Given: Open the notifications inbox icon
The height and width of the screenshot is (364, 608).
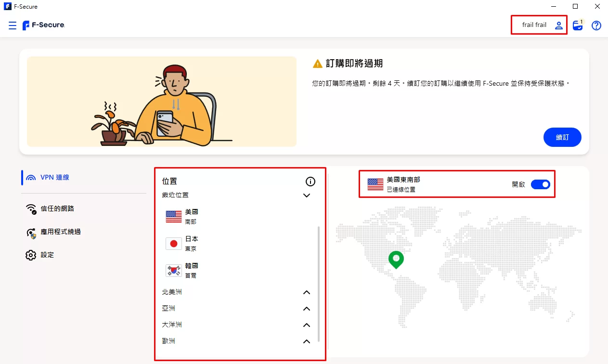Looking at the screenshot, I should coord(578,25).
